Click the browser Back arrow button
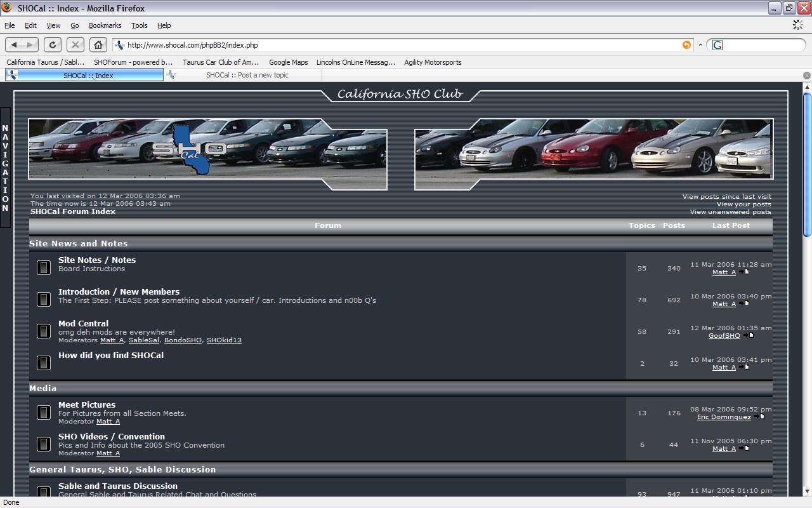 click(15, 44)
